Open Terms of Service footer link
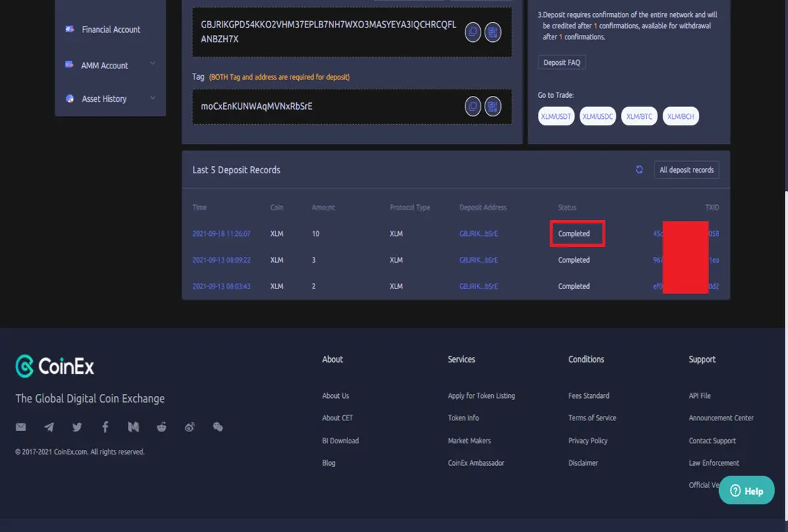The height and width of the screenshot is (532, 788). pyautogui.click(x=592, y=418)
